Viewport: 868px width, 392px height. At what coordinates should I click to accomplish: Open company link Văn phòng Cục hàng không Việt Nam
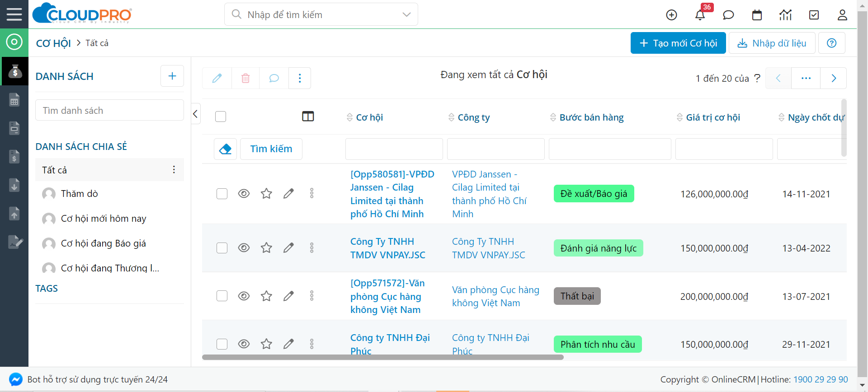pos(495,296)
